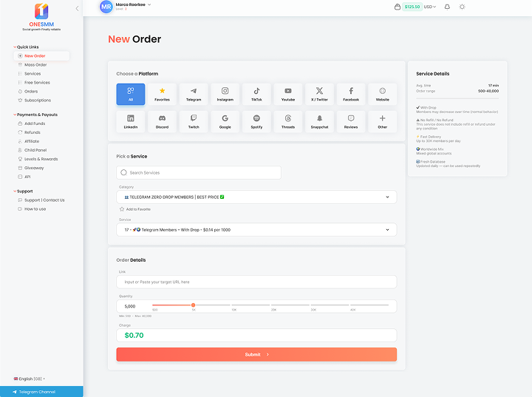Submit the order
This screenshot has width=532, height=397.
pyautogui.click(x=256, y=355)
